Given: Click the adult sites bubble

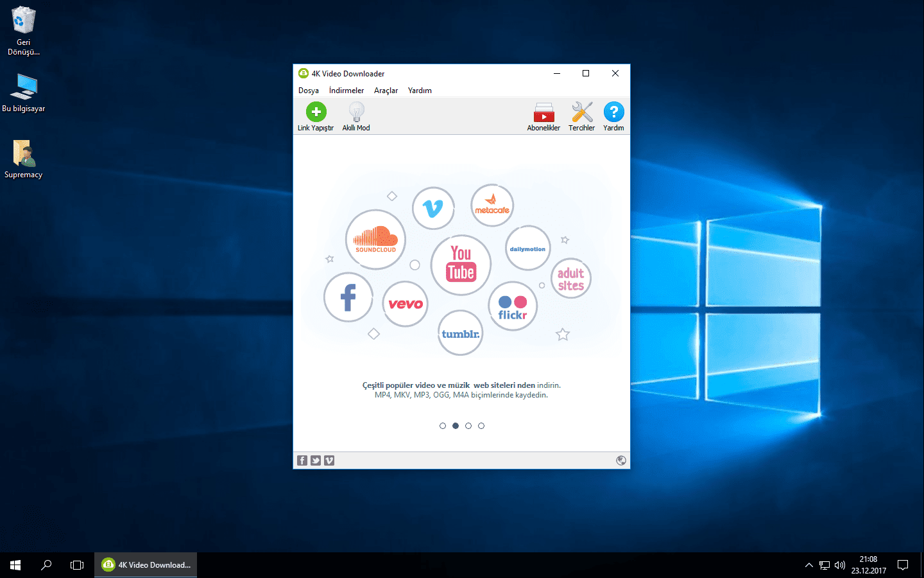Looking at the screenshot, I should coord(571,279).
